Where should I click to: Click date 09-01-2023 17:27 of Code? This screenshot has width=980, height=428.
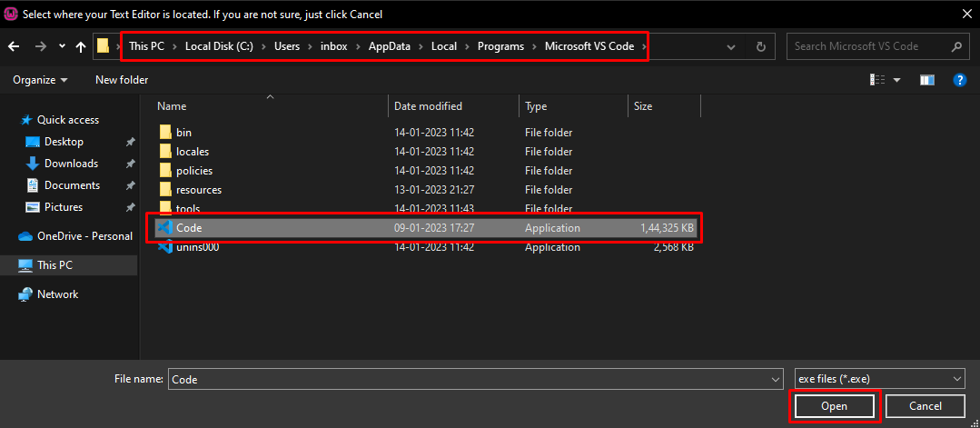tap(434, 228)
